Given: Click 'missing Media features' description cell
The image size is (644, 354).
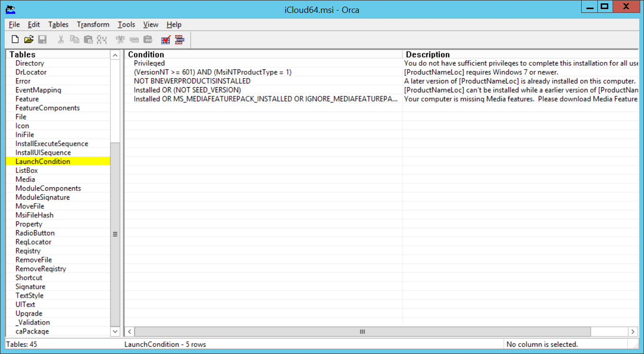Looking at the screenshot, I should pos(521,99).
